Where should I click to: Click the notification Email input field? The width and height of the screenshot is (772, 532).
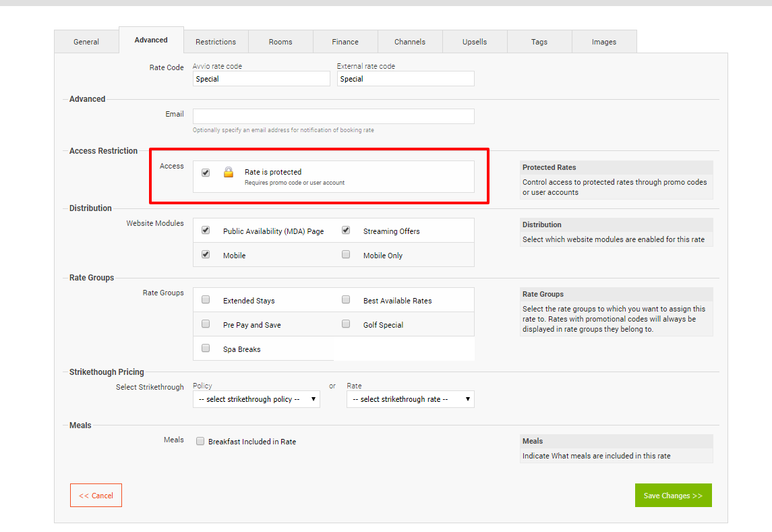[x=334, y=116]
